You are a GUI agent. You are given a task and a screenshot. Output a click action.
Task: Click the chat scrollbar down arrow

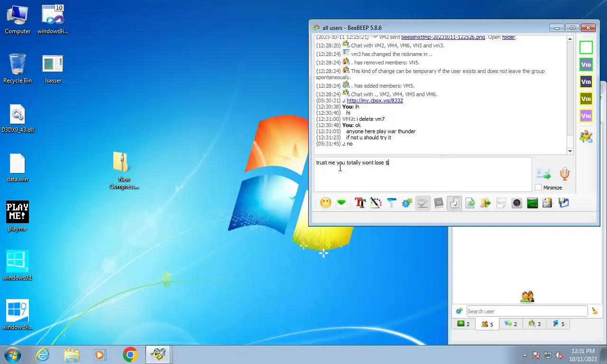(570, 151)
